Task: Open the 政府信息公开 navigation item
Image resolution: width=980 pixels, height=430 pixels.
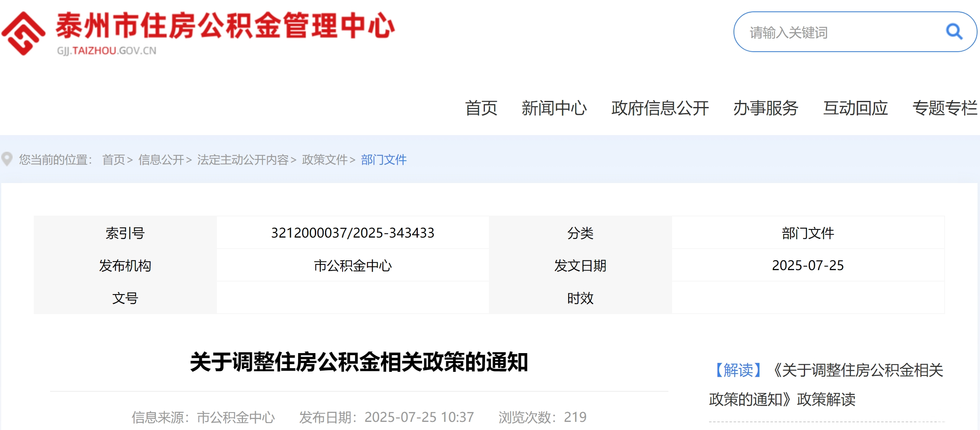Action: pos(660,108)
